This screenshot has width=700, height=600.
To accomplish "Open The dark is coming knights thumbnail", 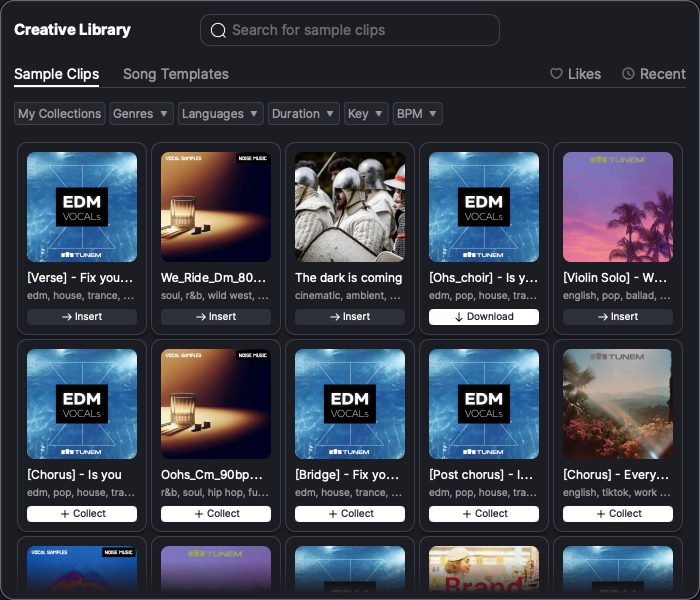I will [350, 207].
